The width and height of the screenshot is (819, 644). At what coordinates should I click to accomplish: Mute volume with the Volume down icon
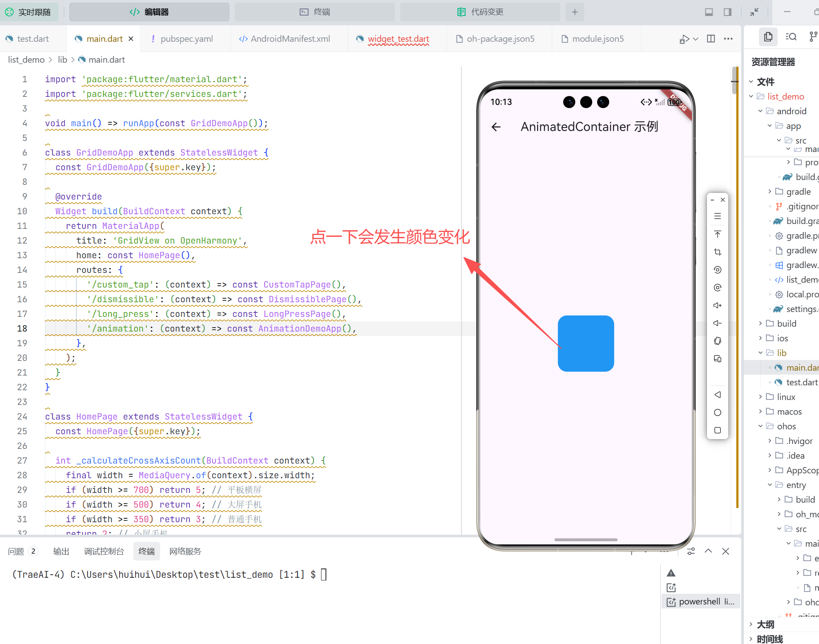tap(717, 323)
